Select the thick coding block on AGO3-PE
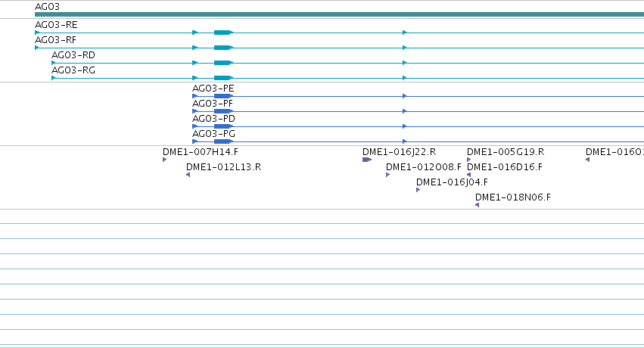644x348 pixels. [223, 96]
